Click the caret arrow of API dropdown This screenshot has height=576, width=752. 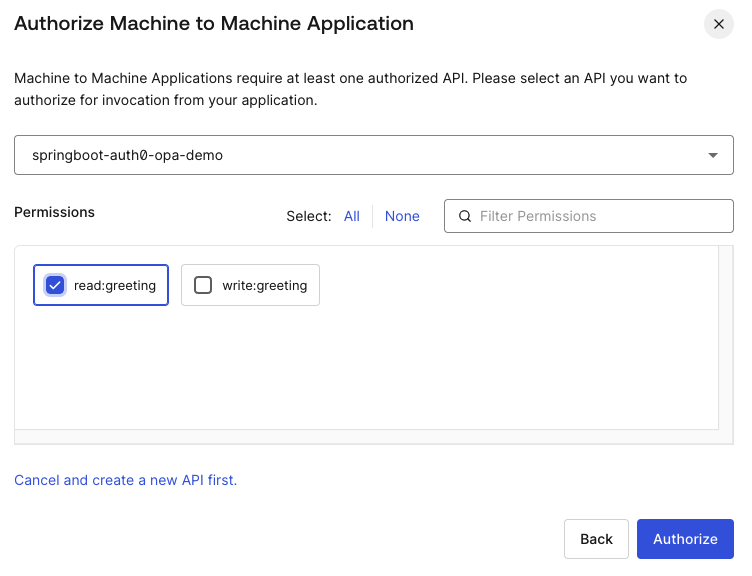(x=712, y=156)
